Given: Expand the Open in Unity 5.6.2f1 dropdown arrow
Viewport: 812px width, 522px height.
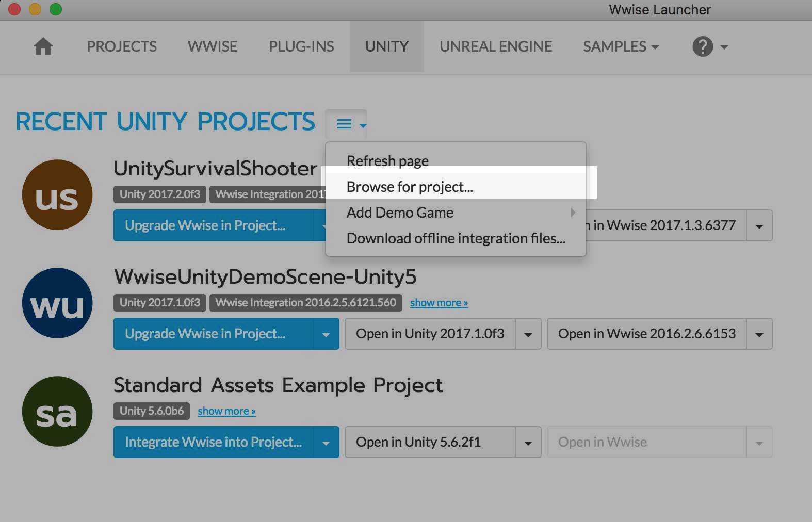Looking at the screenshot, I should click(528, 443).
